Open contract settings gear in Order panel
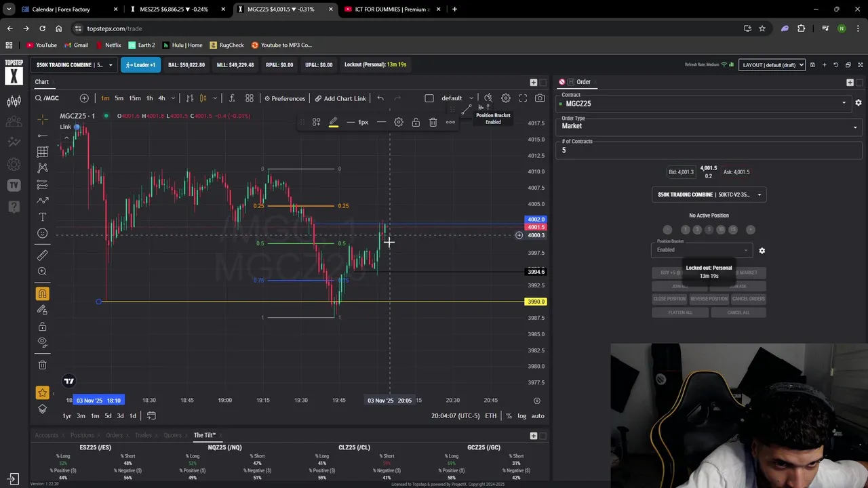 858,103
